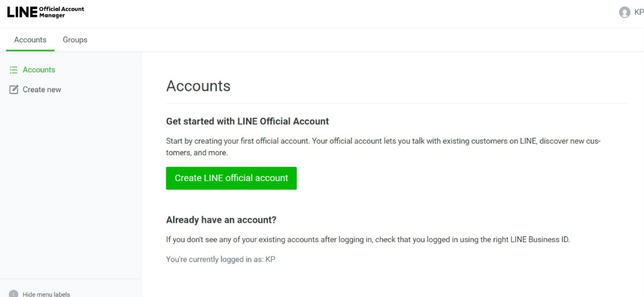Click the Create new pencil icon
644x297 pixels.
click(x=14, y=90)
